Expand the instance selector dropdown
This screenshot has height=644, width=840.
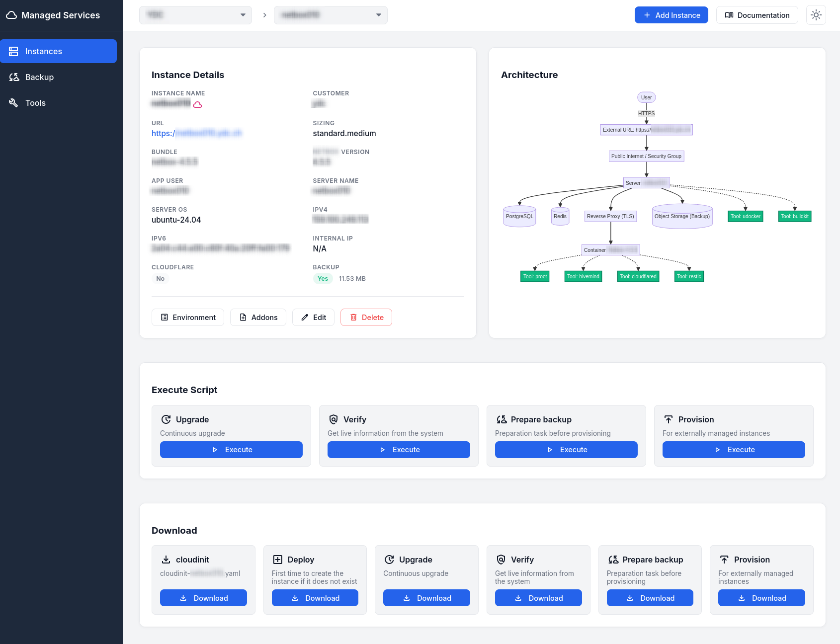(331, 15)
